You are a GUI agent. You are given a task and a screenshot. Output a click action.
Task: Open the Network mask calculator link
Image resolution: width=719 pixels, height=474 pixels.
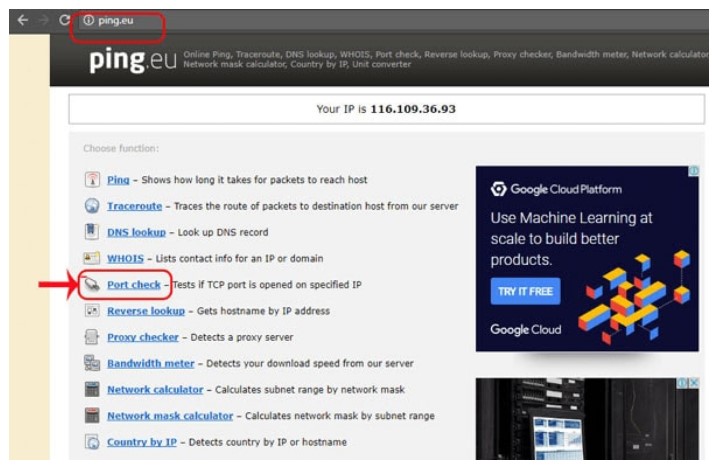[170, 416]
